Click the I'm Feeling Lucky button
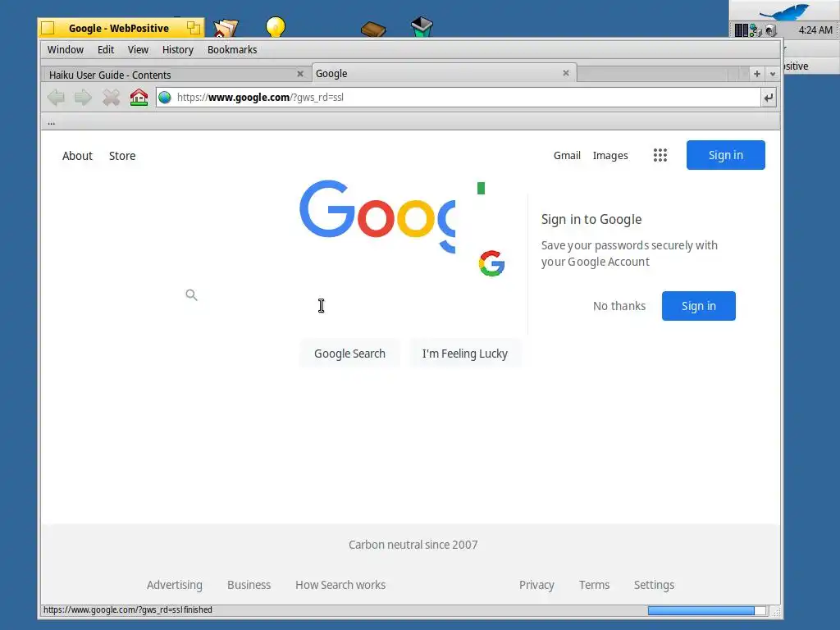Screen dimensions: 840x630 point(464,354)
